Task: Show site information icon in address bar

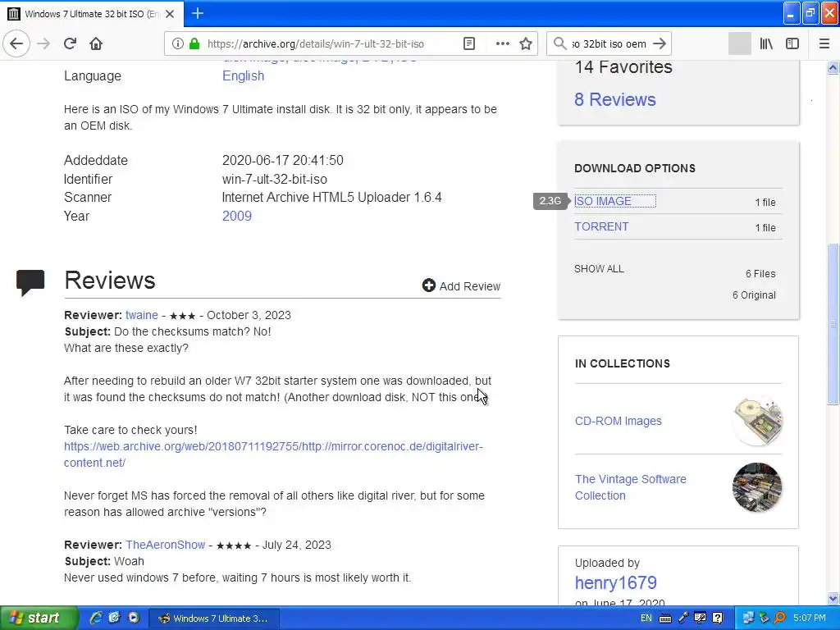Action: (177, 43)
